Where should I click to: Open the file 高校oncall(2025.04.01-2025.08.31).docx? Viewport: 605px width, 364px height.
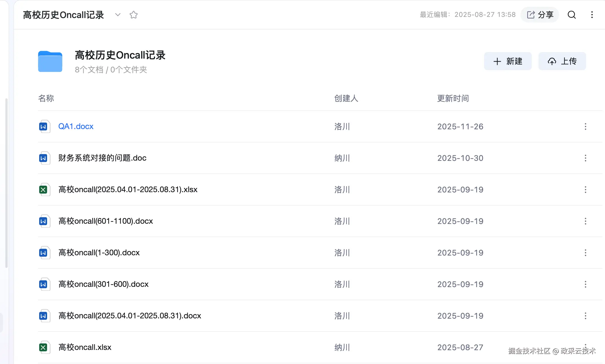130,316
